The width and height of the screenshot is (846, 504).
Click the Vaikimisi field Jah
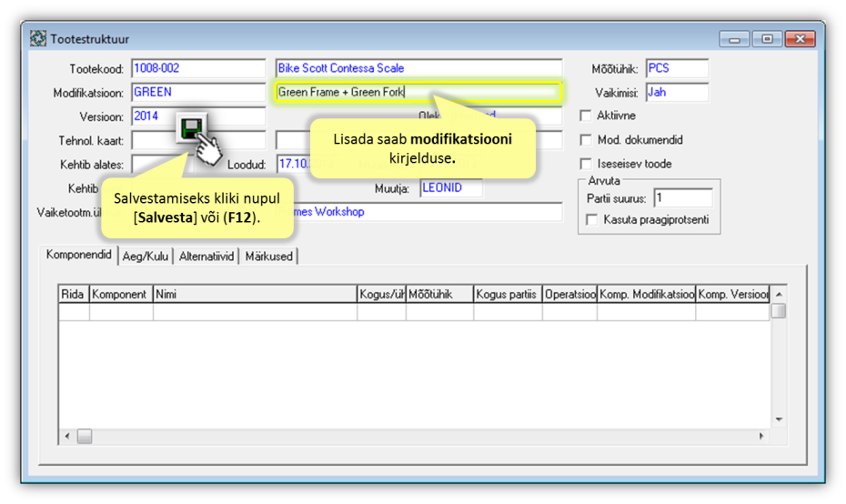[x=677, y=92]
